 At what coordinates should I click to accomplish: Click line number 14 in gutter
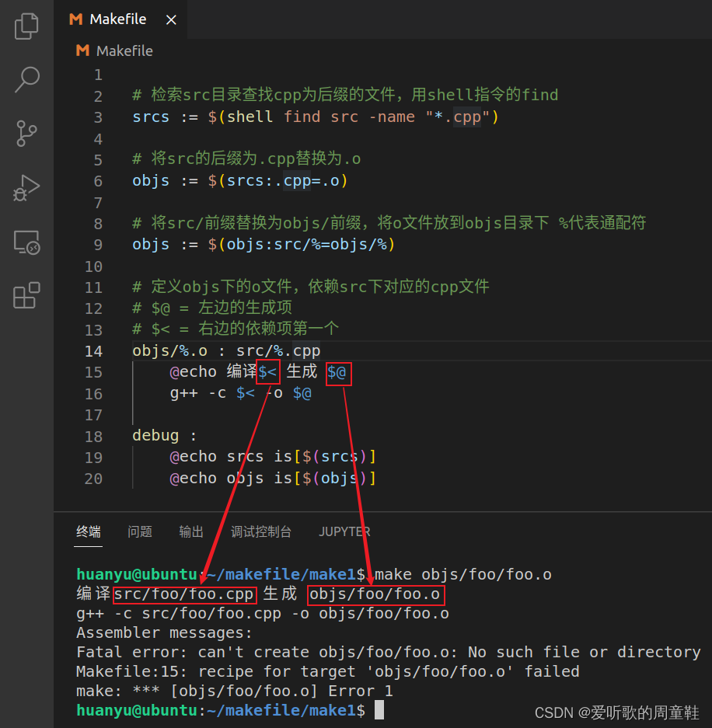[93, 351]
